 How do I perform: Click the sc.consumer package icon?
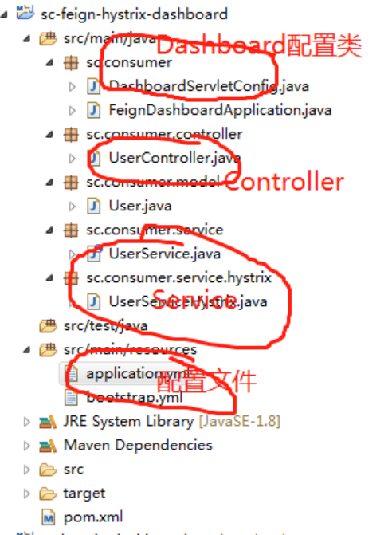point(71,63)
